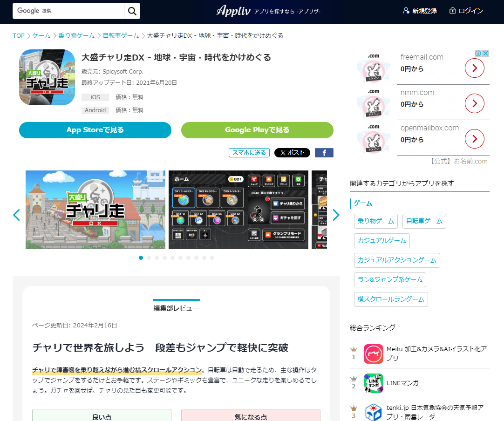Open ラン&ジャンプ系ゲーム category tag
Screen dimensions: 504x421
coord(390,280)
